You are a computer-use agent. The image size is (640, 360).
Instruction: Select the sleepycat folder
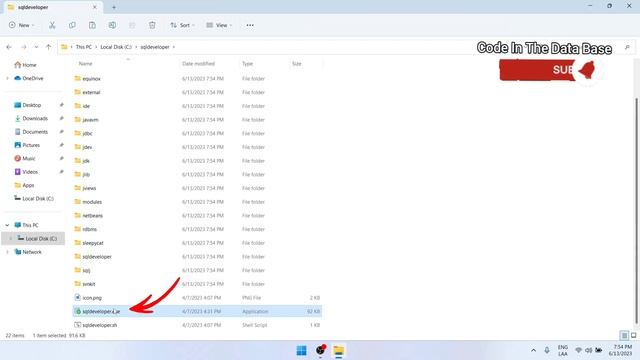198,243
